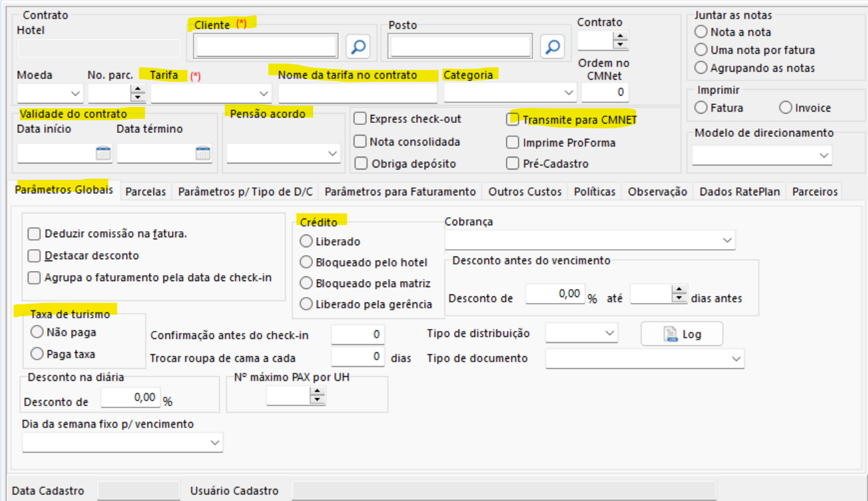Screen dimensions: 868x501
Task: Choose the Paga taxa radio button
Action: [37, 354]
